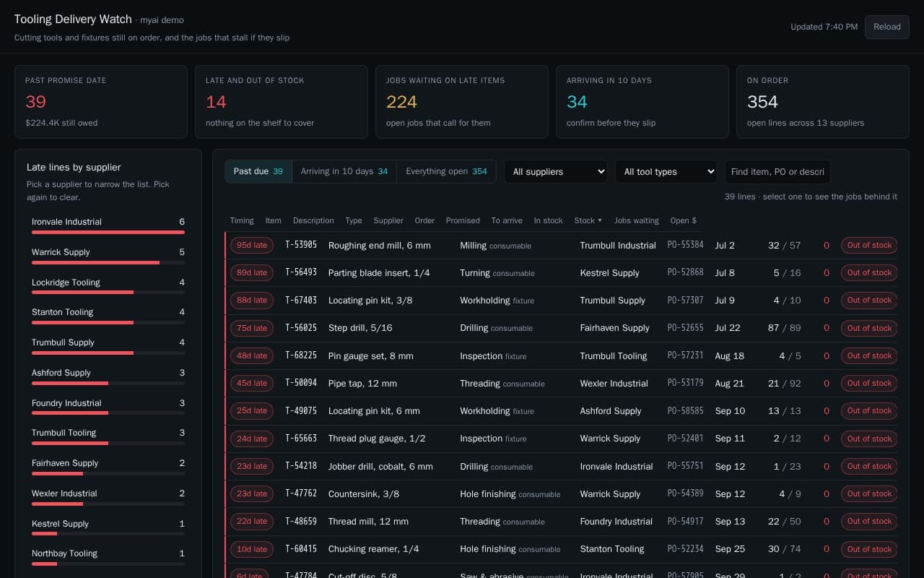
Task: Click the On order summary card
Action: pyautogui.click(x=823, y=102)
